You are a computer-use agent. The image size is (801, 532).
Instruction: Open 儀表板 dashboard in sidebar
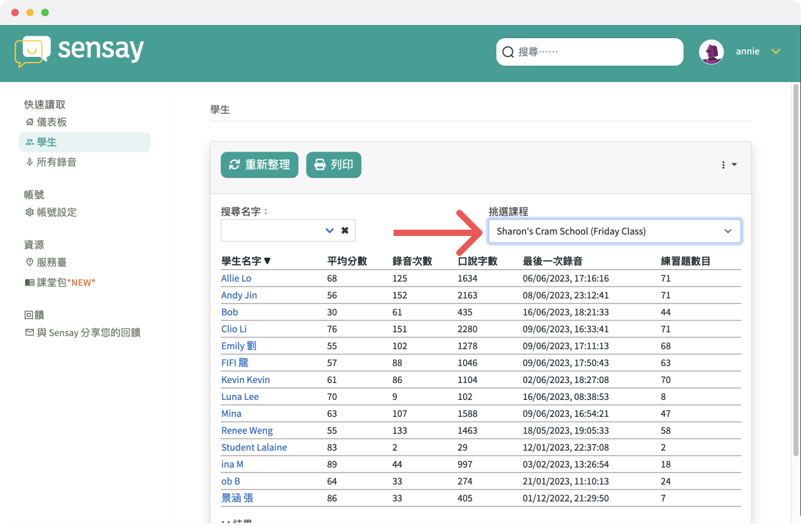(46, 122)
